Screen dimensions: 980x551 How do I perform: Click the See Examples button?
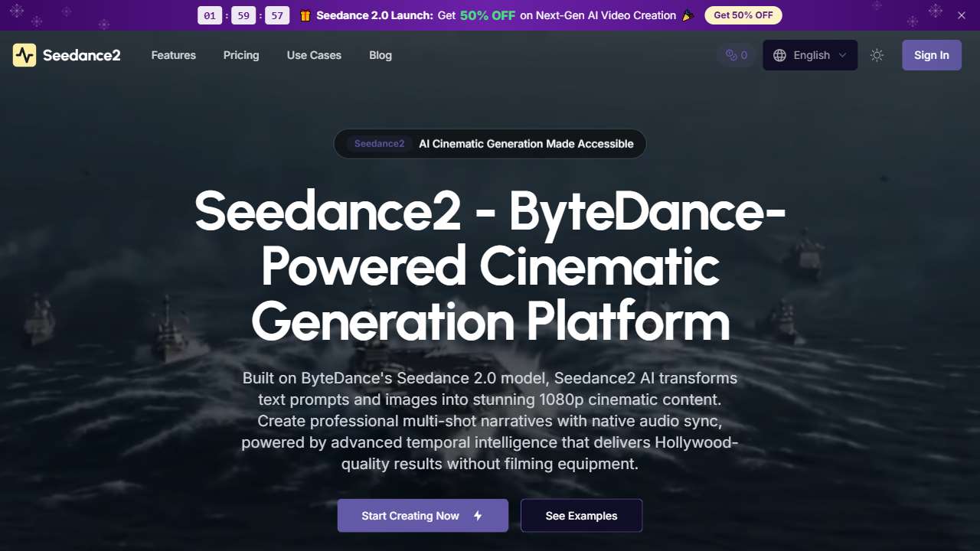click(581, 515)
